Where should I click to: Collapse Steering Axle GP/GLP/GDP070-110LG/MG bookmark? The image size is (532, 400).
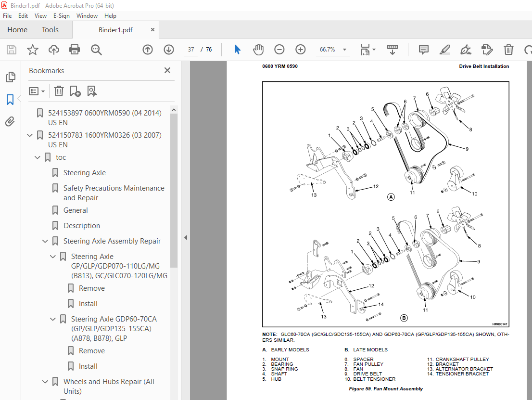pos(53,257)
